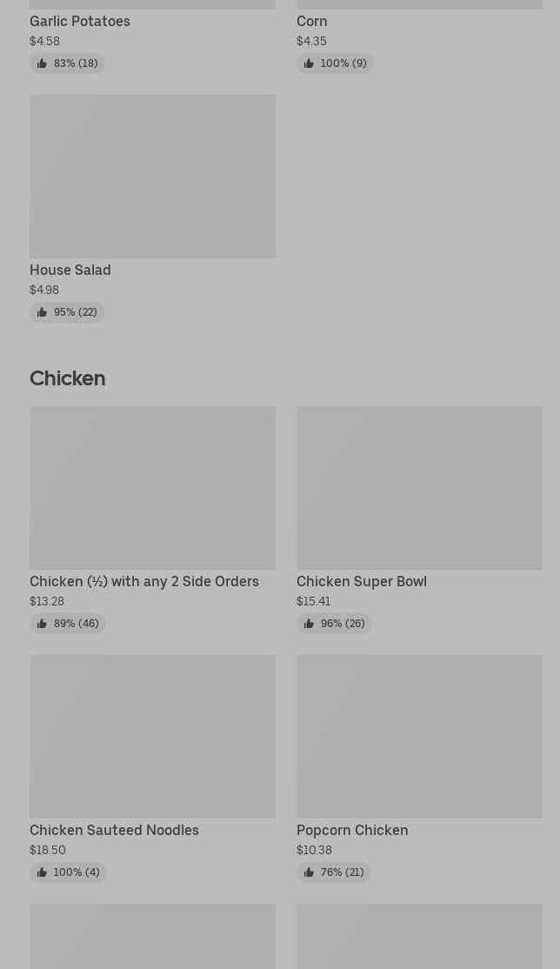This screenshot has width=560, height=969.
Task: Click thumbs-up icon under Chicken Super Bowl
Action: (x=309, y=624)
